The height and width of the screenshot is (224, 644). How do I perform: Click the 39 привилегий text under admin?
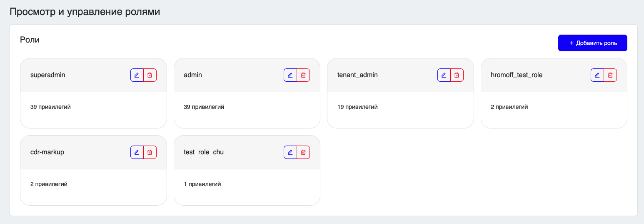click(x=204, y=107)
